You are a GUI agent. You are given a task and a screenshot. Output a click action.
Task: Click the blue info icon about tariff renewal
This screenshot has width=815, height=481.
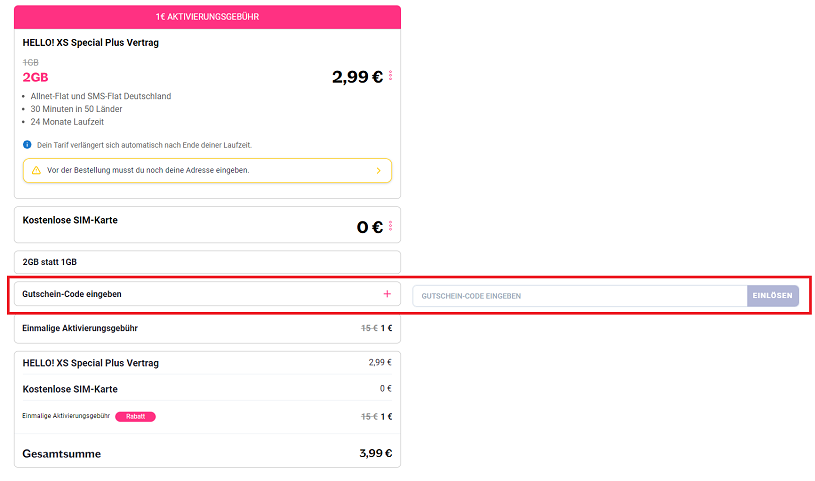click(x=27, y=145)
